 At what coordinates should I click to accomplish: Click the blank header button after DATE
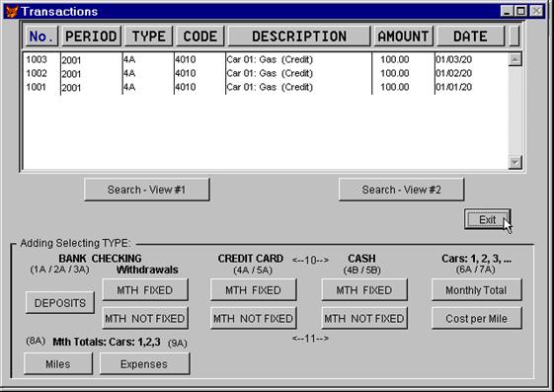coord(514,37)
